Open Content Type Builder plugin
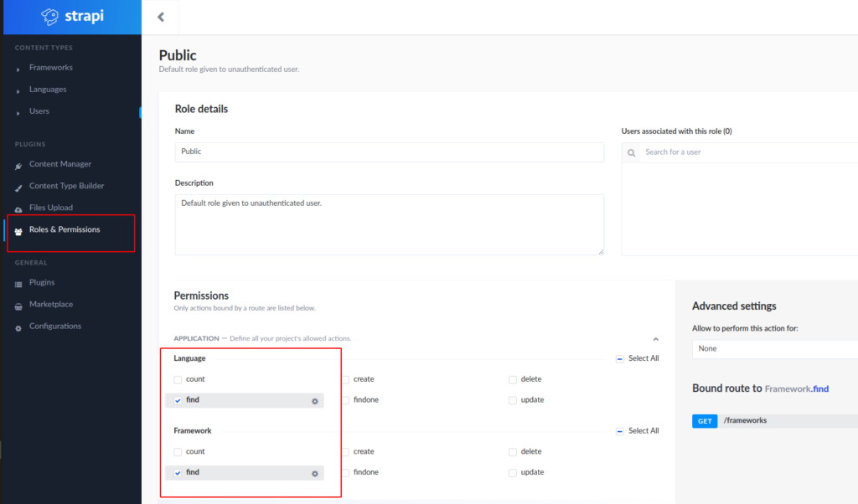Screen dimensions: 858x504 pos(66,186)
